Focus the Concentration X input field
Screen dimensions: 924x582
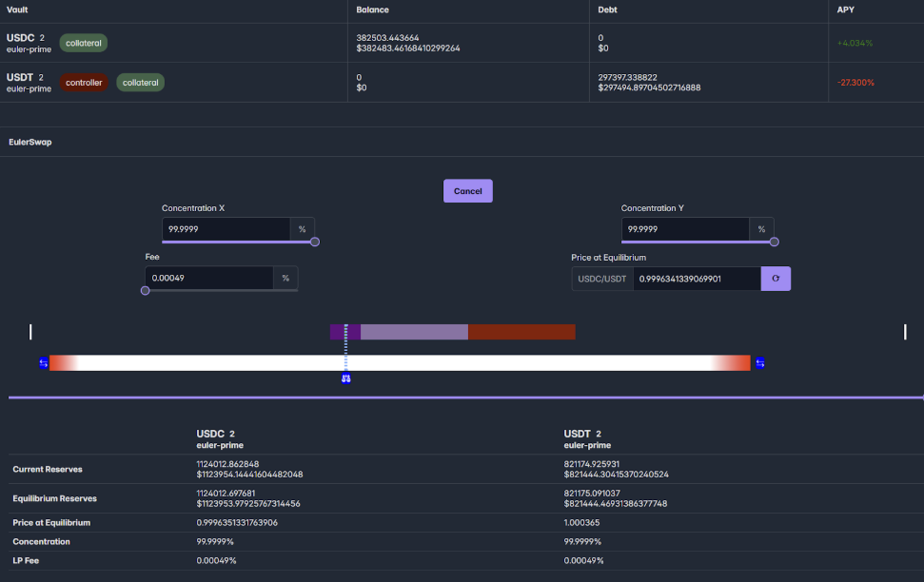click(x=226, y=229)
